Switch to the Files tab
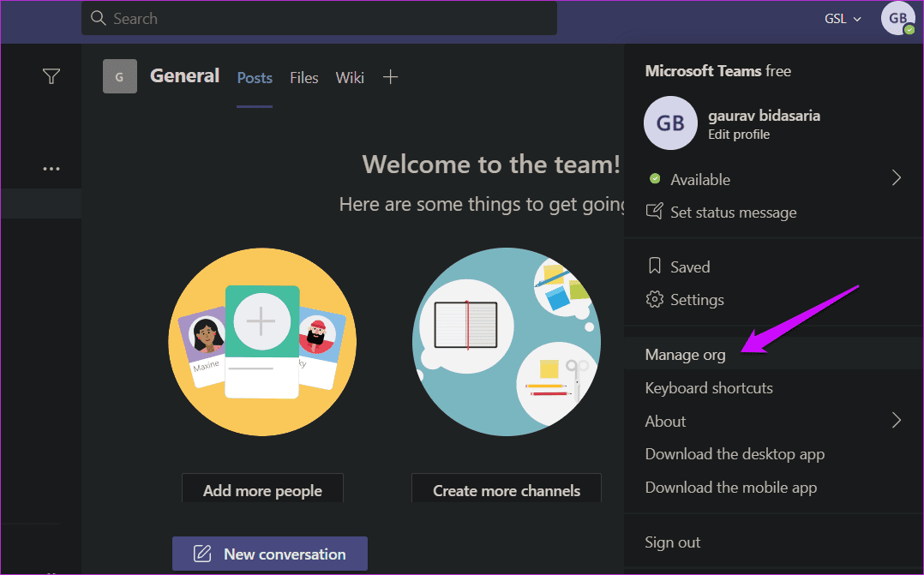Image resolution: width=924 pixels, height=575 pixels. pos(304,78)
